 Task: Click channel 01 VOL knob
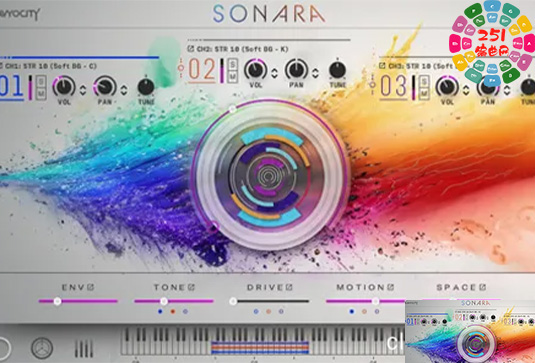(64, 86)
